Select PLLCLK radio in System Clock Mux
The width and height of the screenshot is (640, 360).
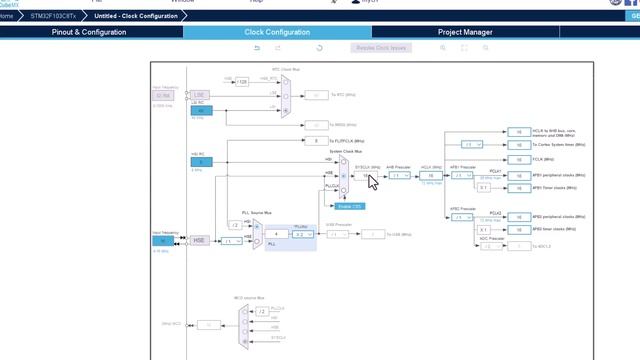[344, 190]
